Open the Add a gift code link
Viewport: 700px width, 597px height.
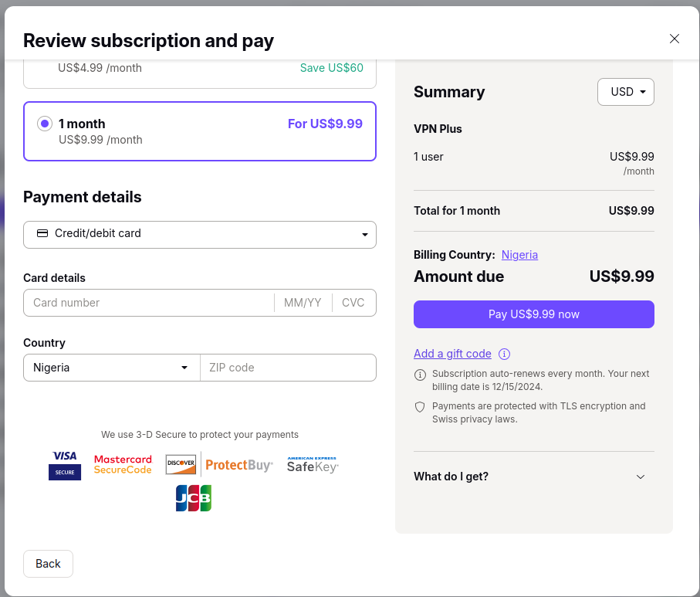[452, 354]
